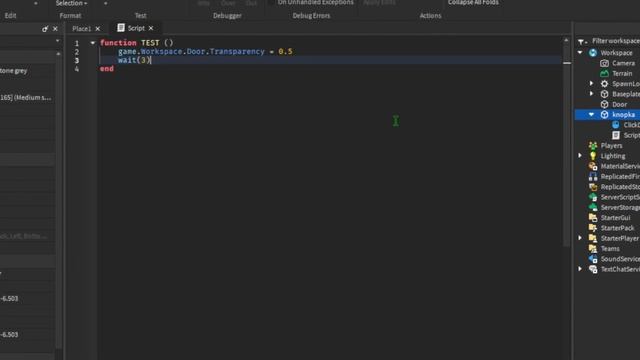Click the SoundService icon
Screen dimensions: 640x360
point(593,259)
